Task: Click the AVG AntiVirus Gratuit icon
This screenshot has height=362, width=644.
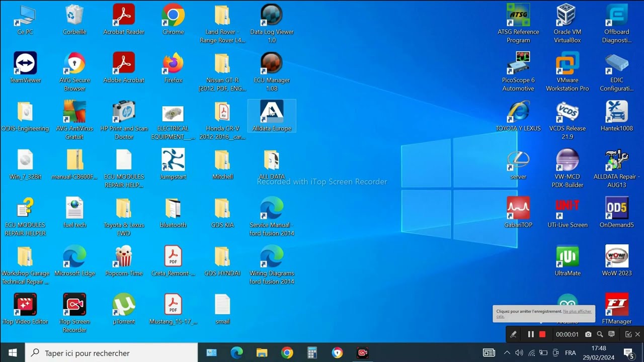Action: [x=74, y=120]
